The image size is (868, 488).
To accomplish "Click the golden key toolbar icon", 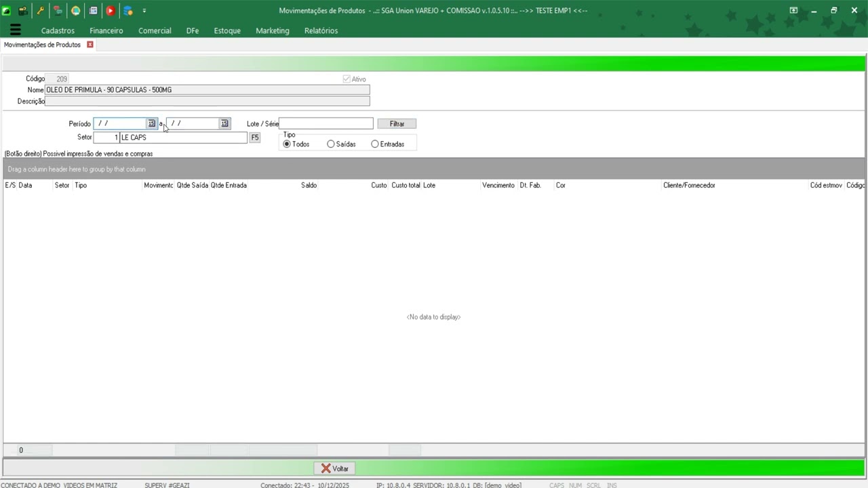I will click(x=41, y=11).
